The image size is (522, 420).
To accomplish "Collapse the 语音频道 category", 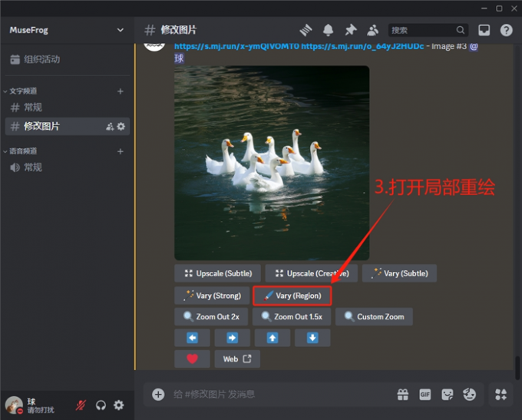I will coord(20,151).
